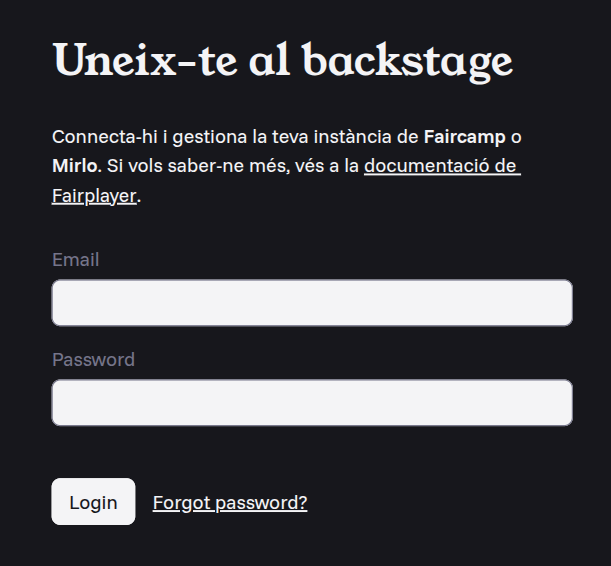The width and height of the screenshot is (611, 566).
Task: Click the Login button
Action: coord(94,502)
